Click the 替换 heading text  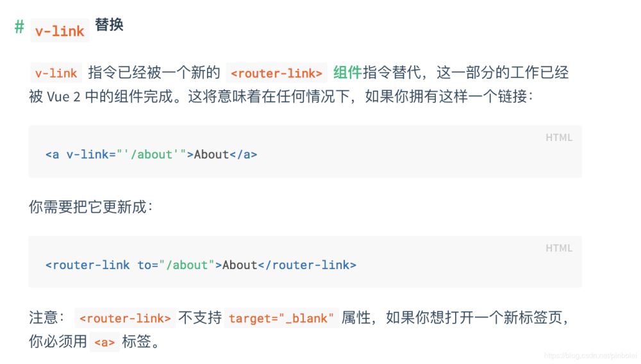(109, 25)
